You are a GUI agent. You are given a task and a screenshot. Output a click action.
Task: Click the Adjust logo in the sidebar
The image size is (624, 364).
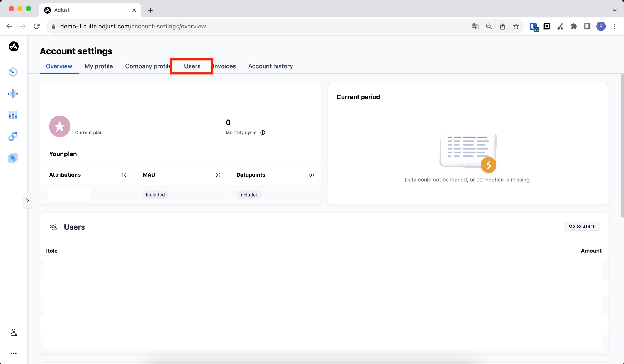(x=14, y=47)
